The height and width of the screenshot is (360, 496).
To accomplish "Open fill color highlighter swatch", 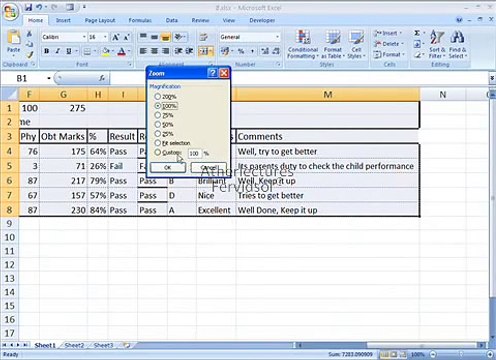I will pyautogui.click(x=106, y=51).
